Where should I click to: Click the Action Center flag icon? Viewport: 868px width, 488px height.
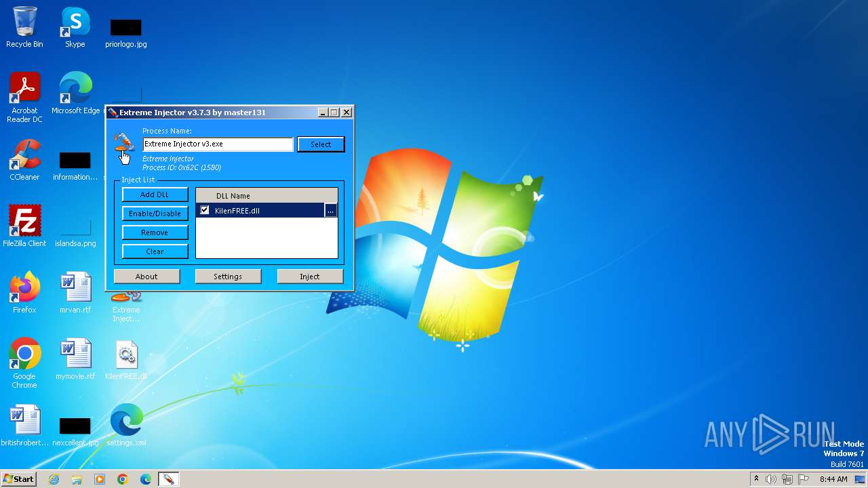pyautogui.click(x=804, y=479)
